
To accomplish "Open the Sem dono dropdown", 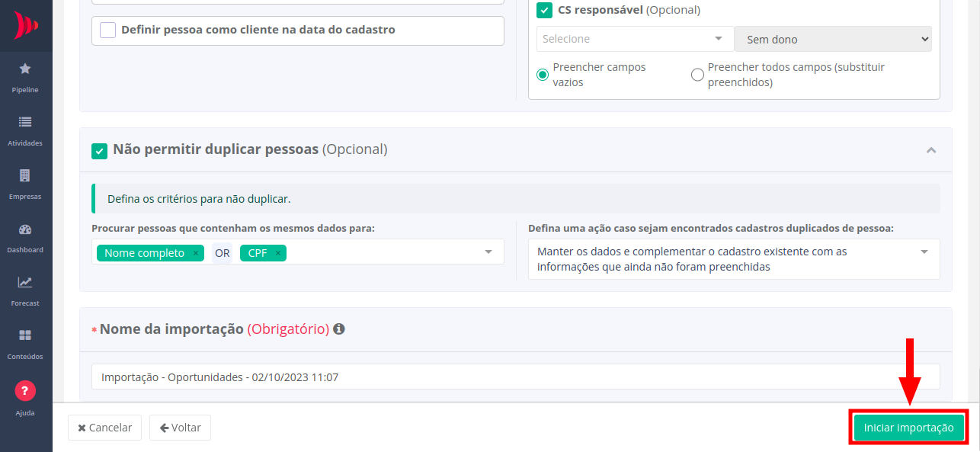I will pos(833,39).
